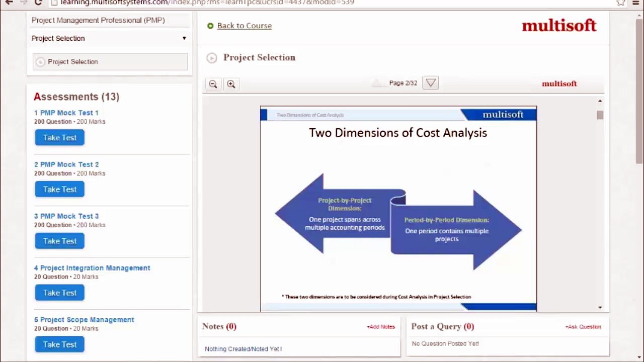Click the browser address bar URL
The image size is (644, 362).
(207, 3)
